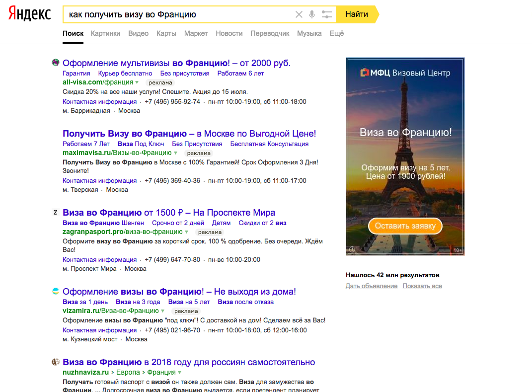This screenshot has width=532, height=392.
Task: Open the all-visa.com/франция green URL
Action: 98,82
